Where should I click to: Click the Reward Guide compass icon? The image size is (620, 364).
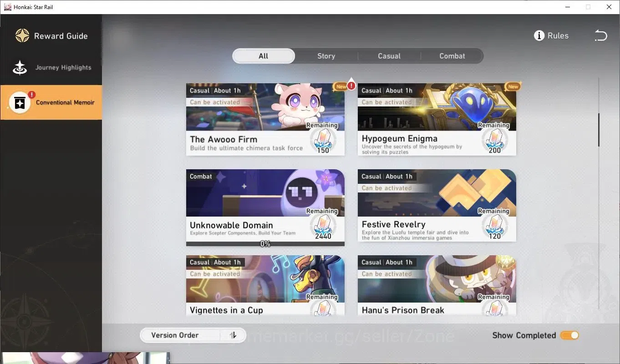[22, 36]
